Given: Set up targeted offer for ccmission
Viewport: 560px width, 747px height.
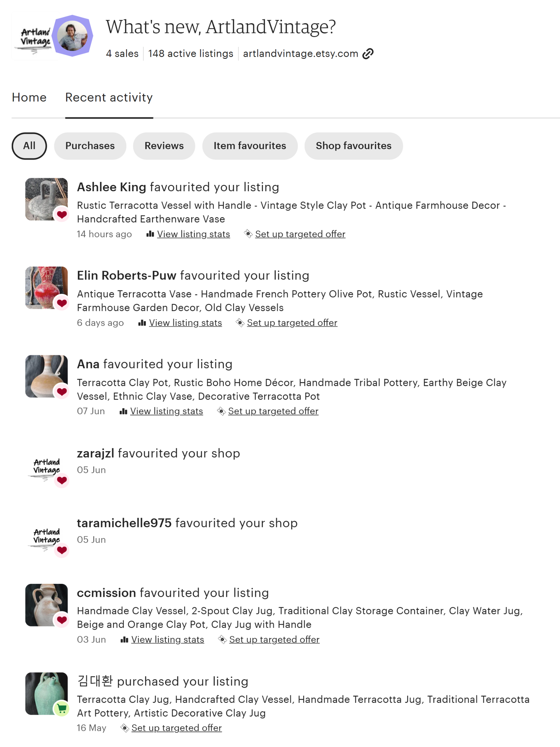Looking at the screenshot, I should tap(274, 639).
